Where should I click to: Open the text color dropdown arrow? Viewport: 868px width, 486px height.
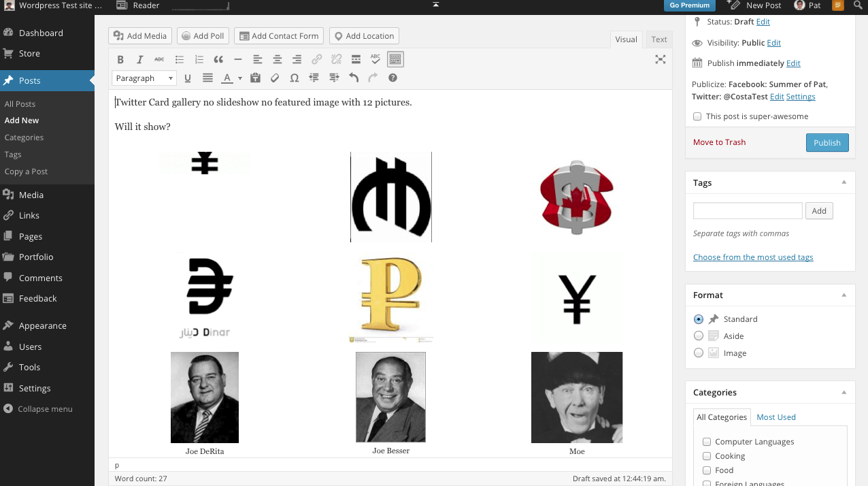tap(240, 79)
